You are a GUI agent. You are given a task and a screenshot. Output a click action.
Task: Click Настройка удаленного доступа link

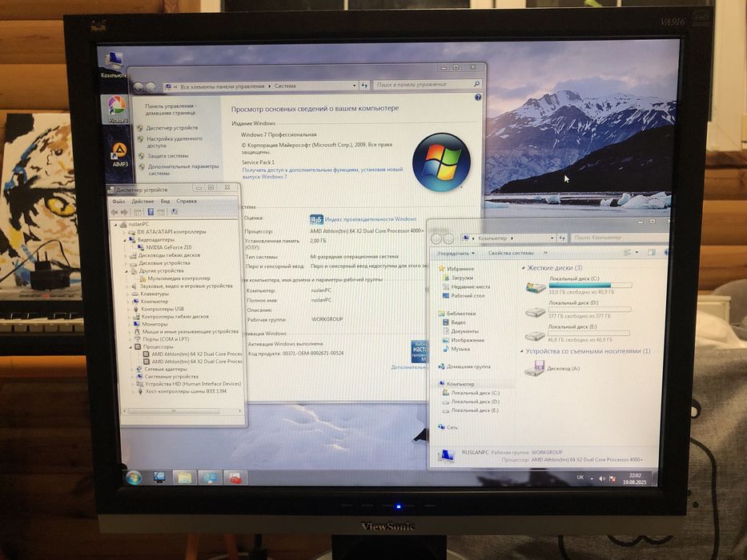tap(175, 142)
